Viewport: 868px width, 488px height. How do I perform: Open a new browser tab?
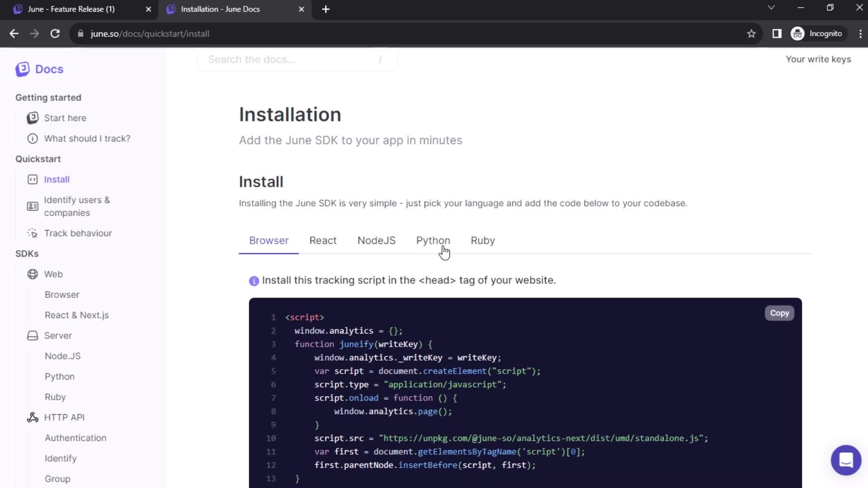coord(325,9)
